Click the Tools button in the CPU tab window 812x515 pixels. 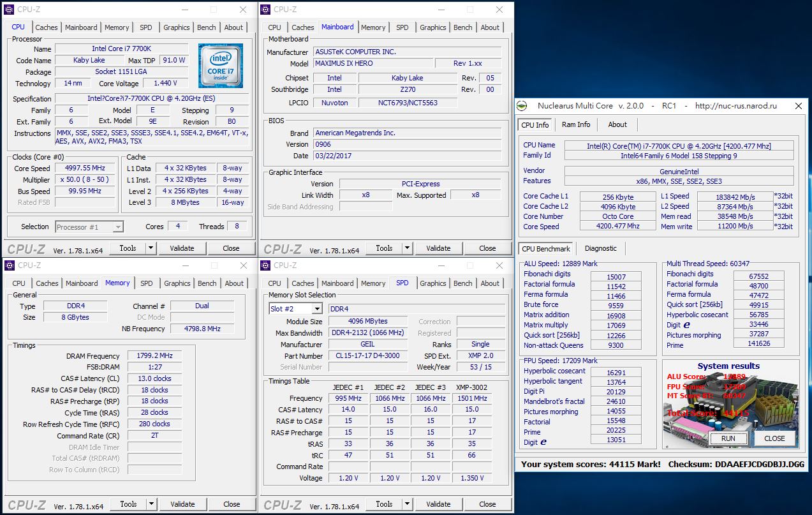click(x=128, y=248)
